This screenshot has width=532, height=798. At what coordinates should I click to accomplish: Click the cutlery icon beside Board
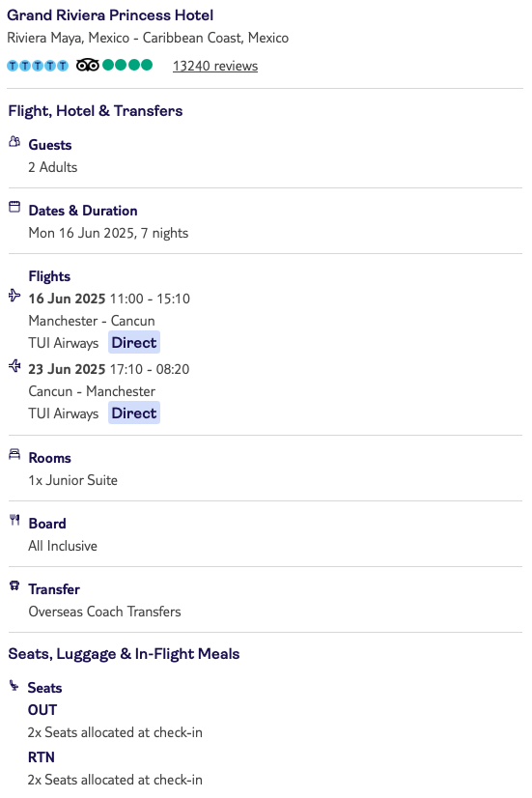(14, 520)
